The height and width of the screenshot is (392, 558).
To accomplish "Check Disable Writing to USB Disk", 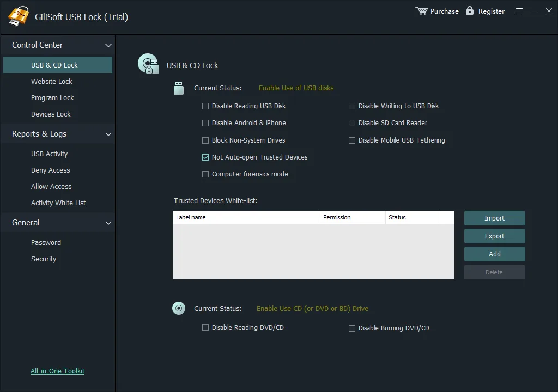I will 352,106.
